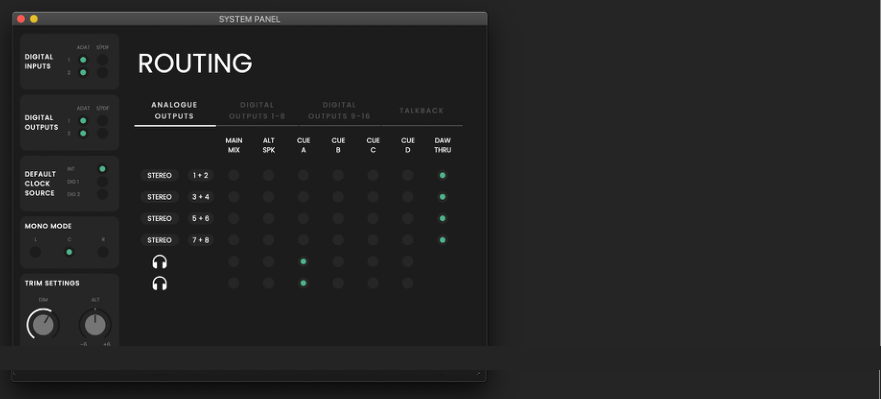Toggle Stereo button for outputs 5 + 6
881x399 pixels.
160,218
